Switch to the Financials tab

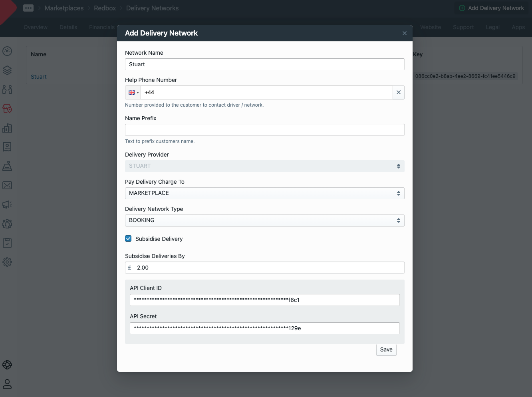tap(101, 27)
